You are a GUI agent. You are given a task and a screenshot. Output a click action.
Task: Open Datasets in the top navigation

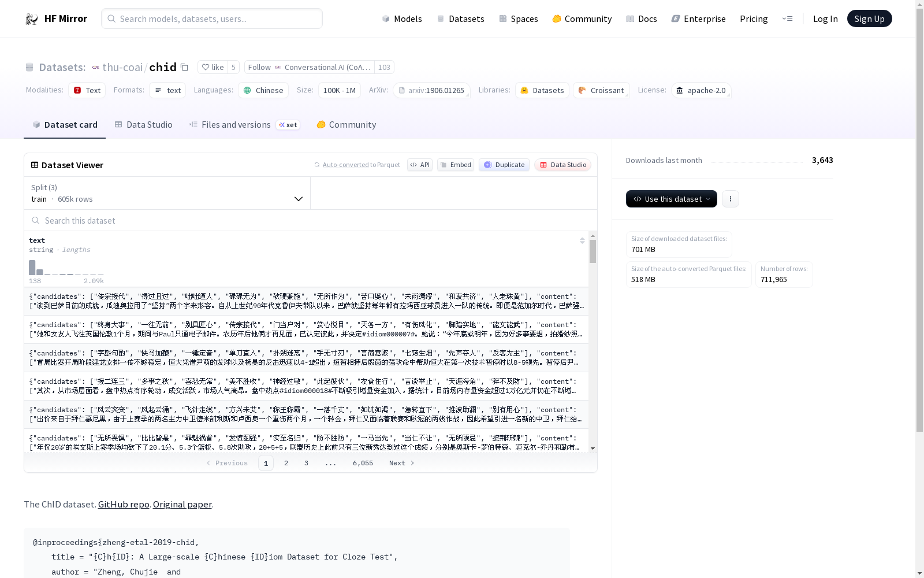pos(460,19)
